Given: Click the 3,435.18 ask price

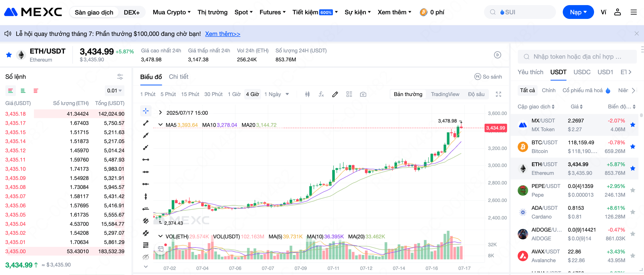Looking at the screenshot, I should click(16, 114).
